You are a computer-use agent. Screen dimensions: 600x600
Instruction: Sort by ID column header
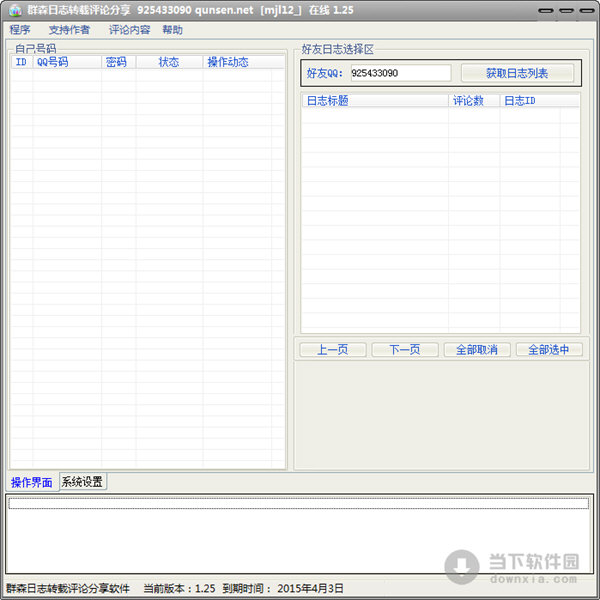coord(22,62)
